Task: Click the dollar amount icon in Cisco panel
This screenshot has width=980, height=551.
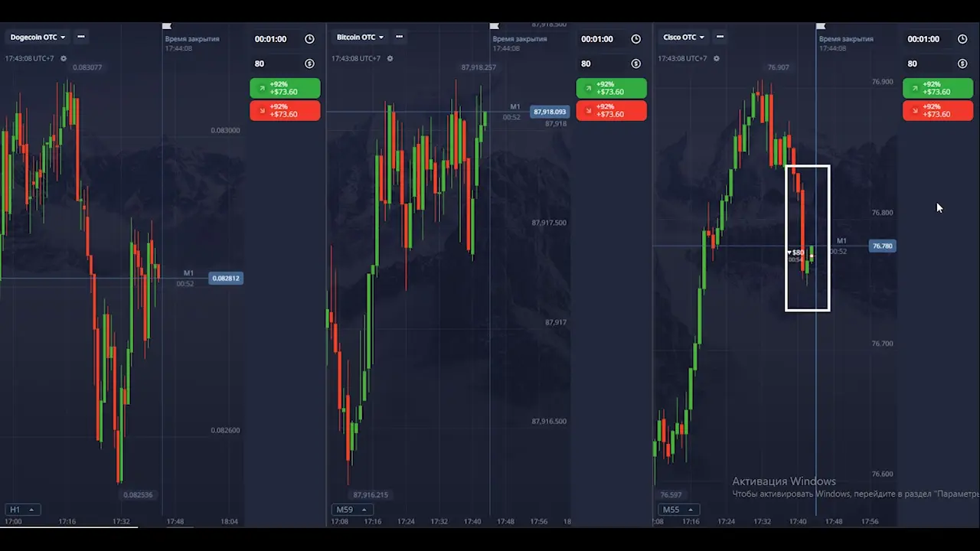Action: [962, 64]
